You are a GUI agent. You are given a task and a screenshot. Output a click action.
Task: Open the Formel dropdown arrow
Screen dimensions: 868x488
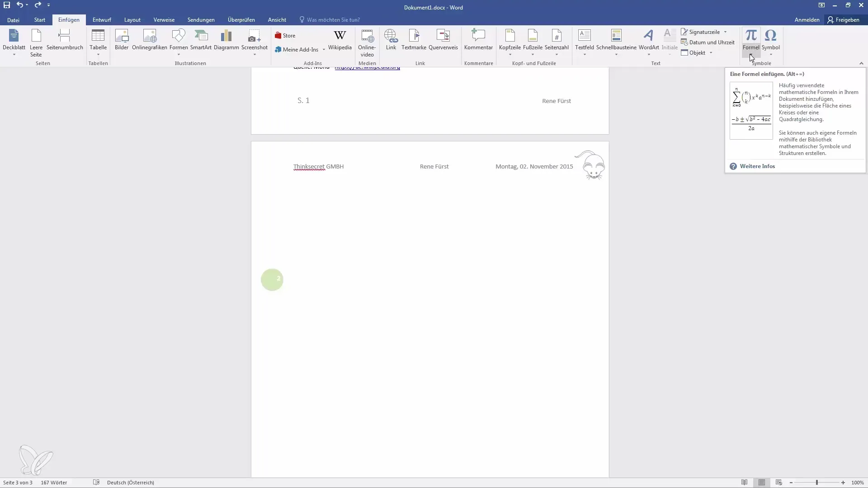click(751, 55)
